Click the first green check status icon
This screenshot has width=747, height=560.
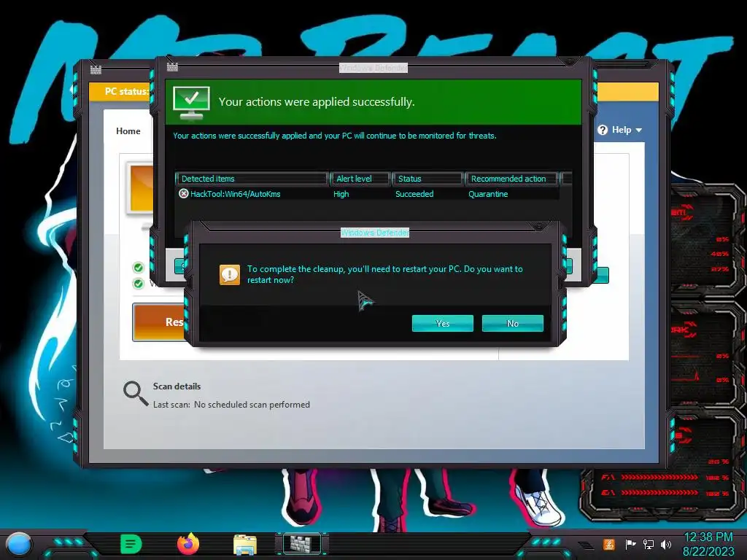pos(138,268)
